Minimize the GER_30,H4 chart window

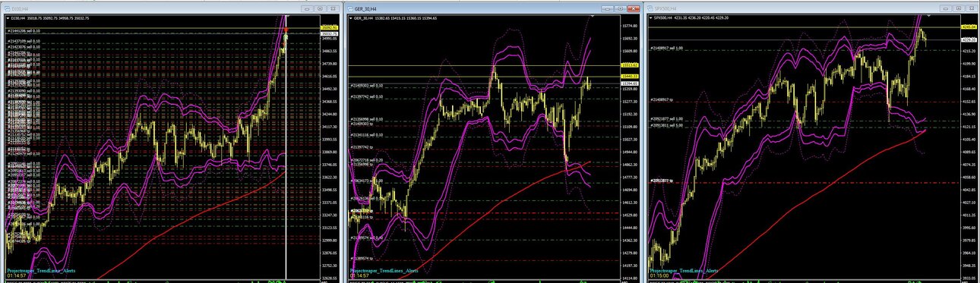pyautogui.click(x=607, y=9)
